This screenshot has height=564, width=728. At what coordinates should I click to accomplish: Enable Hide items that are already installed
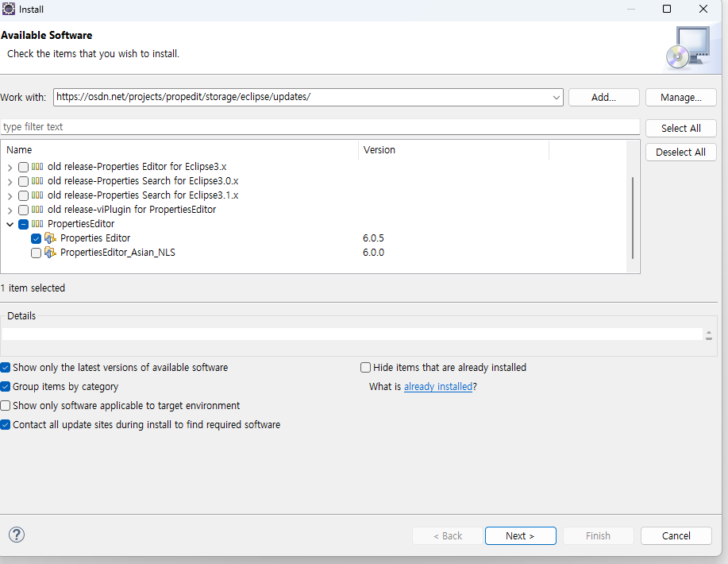tap(365, 368)
